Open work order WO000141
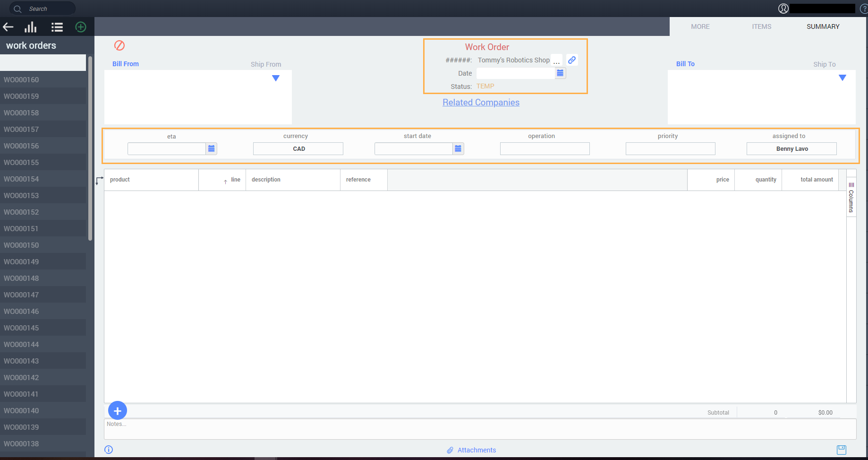The width and height of the screenshot is (868, 460). point(43,394)
